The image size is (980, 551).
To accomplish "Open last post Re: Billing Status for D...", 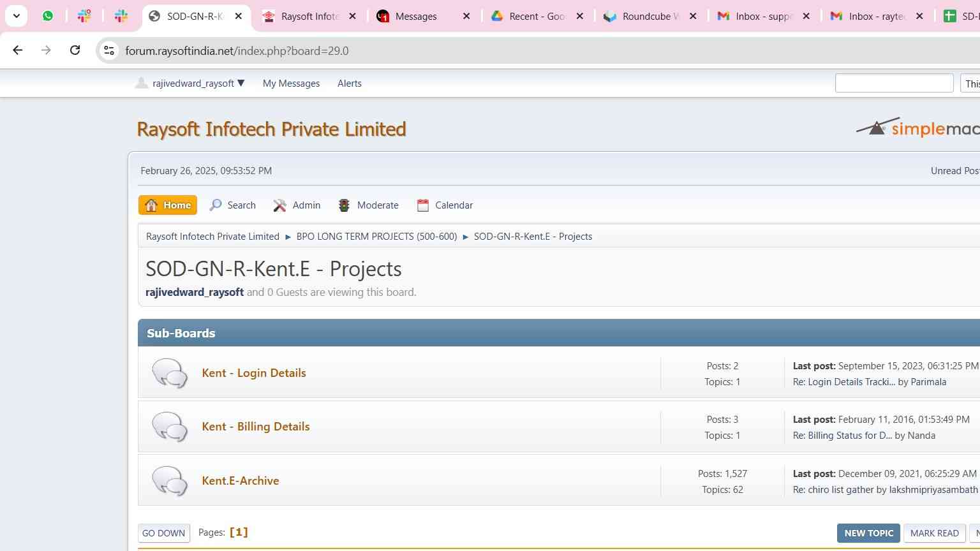I will [x=842, y=436].
